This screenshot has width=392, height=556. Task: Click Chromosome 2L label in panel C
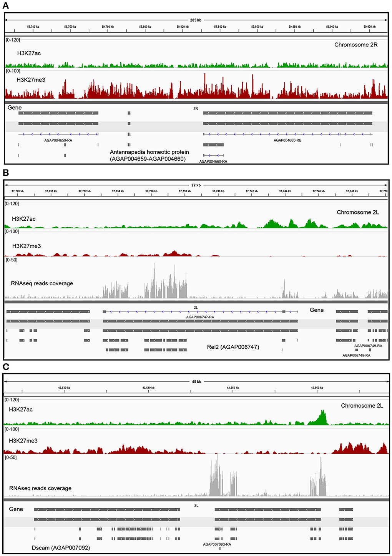tap(362, 406)
